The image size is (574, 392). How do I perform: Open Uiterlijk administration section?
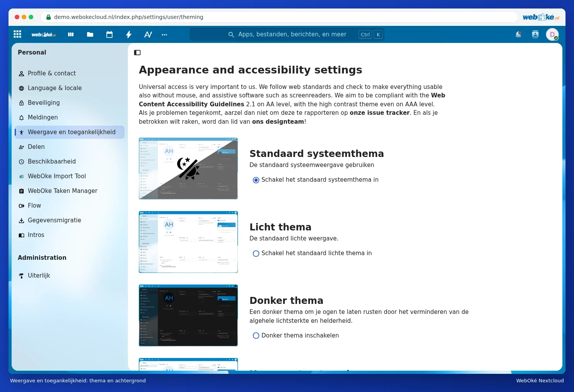click(x=70, y=275)
